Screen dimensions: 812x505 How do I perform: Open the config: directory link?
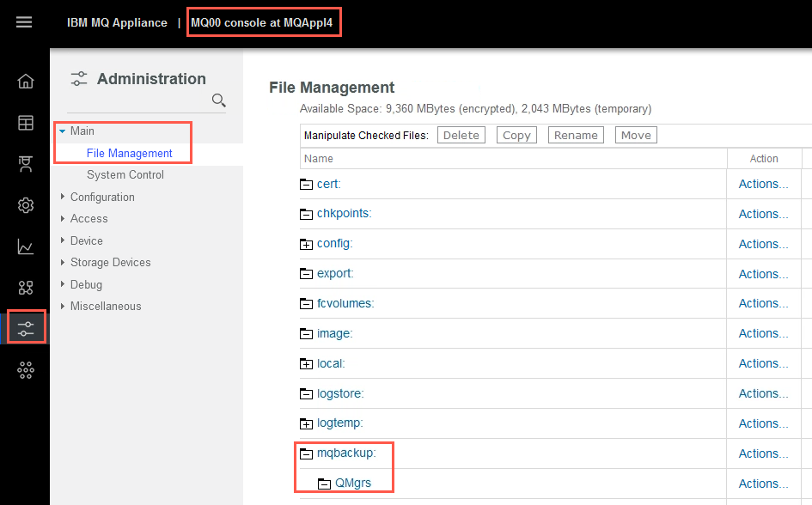(334, 244)
